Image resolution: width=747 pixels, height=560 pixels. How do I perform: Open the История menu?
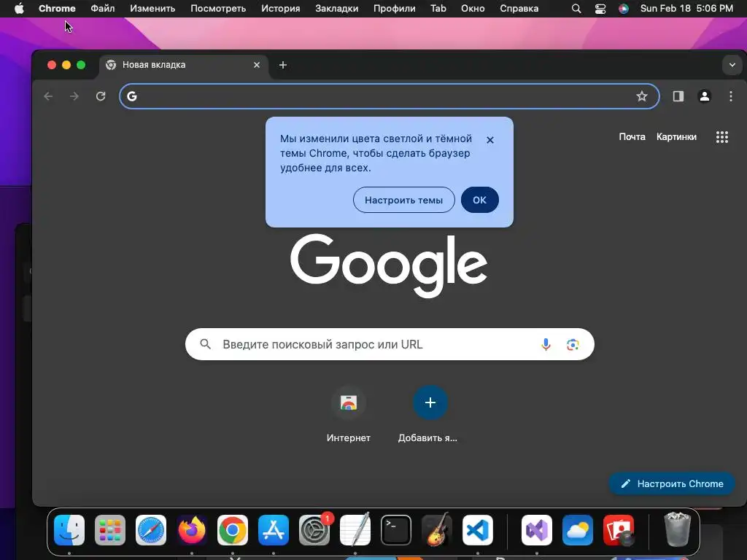(281, 9)
